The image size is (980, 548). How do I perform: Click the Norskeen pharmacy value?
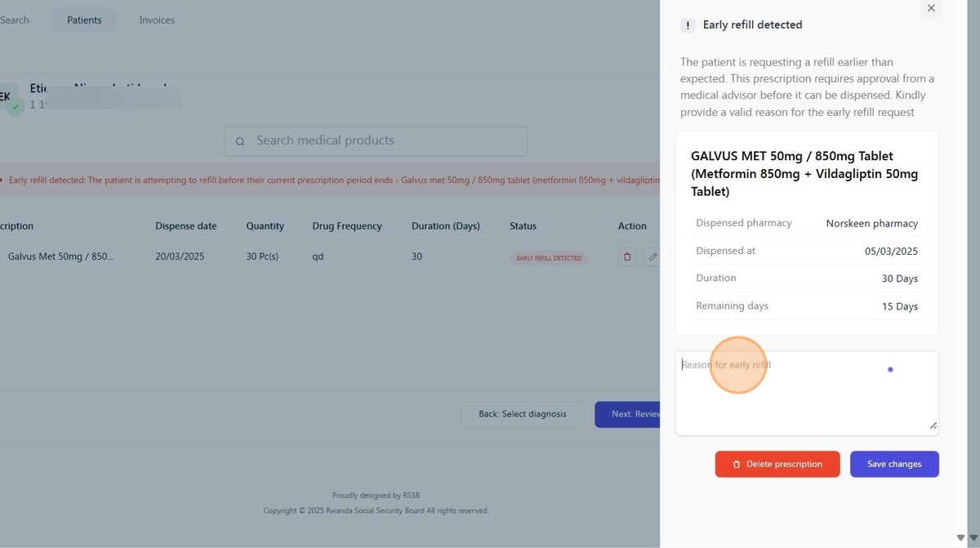click(x=872, y=224)
